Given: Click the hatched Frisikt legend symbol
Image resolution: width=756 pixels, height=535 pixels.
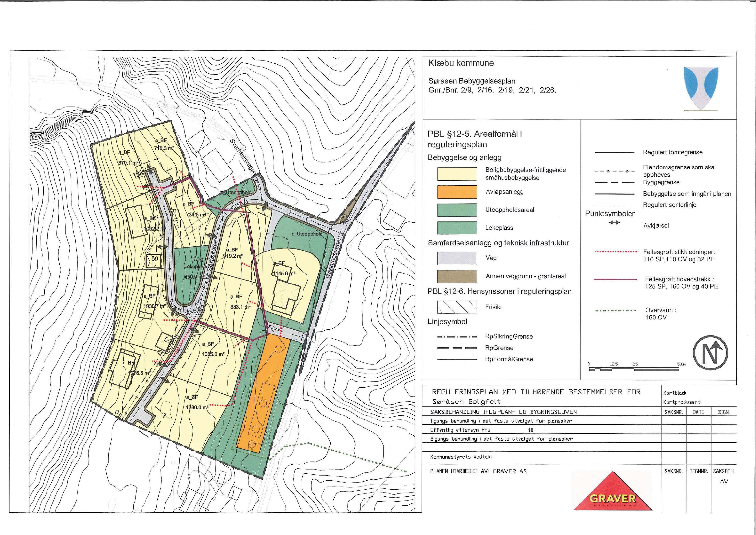Looking at the screenshot, I should 457,307.
